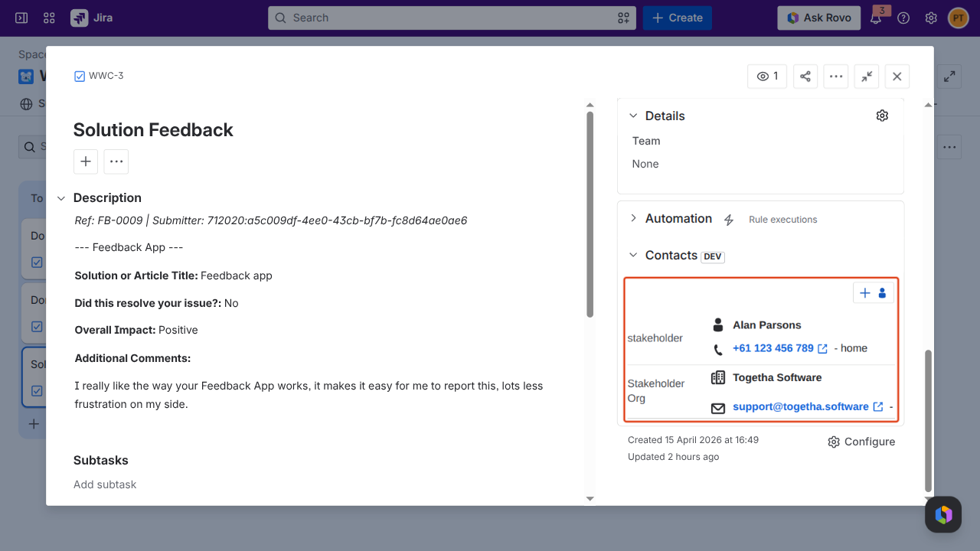Click the plus button under the title

[x=86, y=161]
